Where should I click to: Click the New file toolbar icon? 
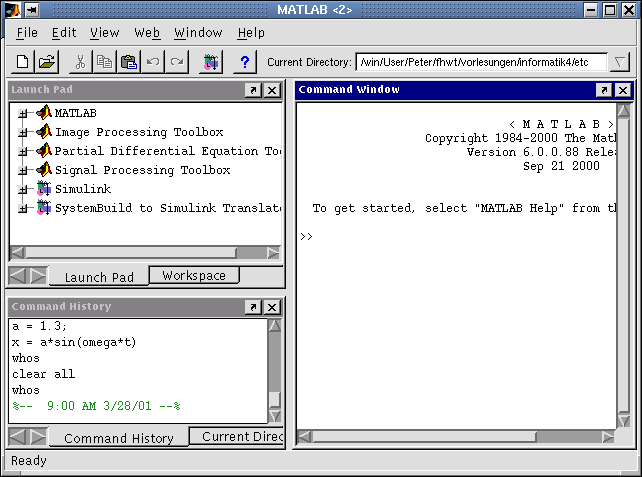[x=22, y=62]
